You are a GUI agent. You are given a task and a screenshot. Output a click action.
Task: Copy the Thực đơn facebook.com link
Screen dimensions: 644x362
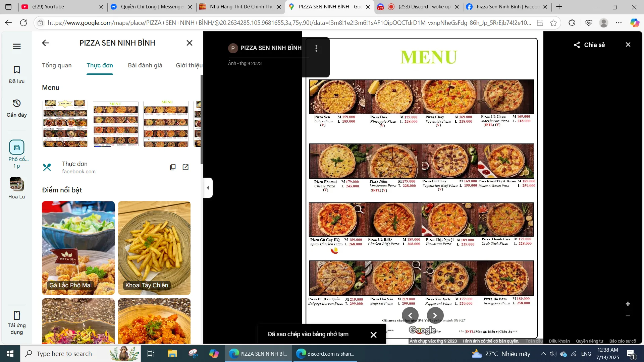pyautogui.click(x=173, y=167)
